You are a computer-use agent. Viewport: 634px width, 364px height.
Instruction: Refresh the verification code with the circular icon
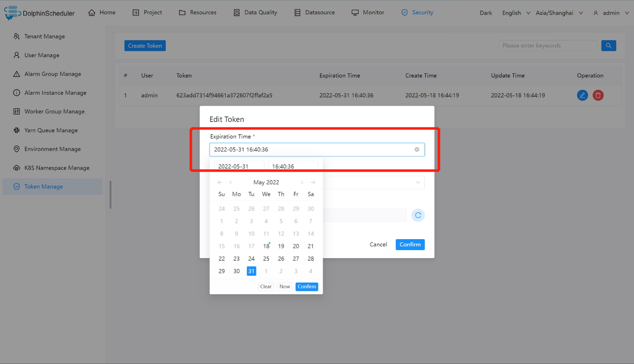click(418, 215)
